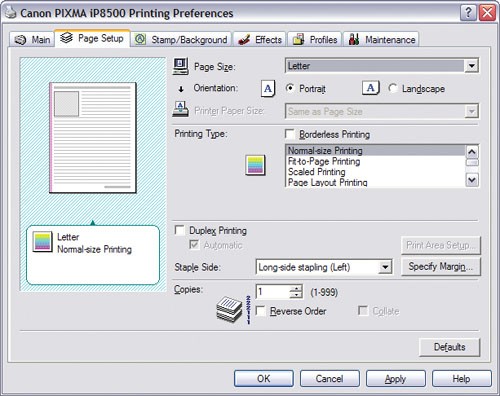Click the Printer Paper Size printer icon
Screen dimensions: 500x396
click(180, 109)
